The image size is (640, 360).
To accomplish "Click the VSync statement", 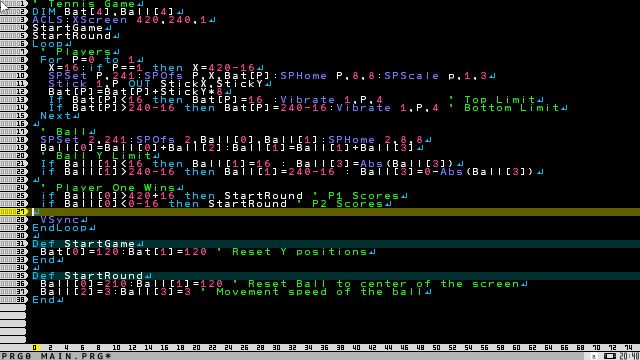I will pyautogui.click(x=60, y=220).
